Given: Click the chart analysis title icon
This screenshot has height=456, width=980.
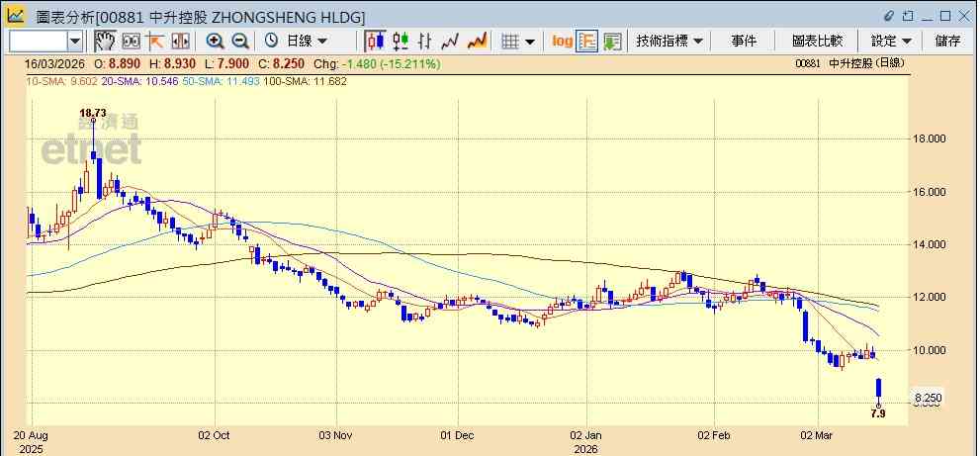Looking at the screenshot, I should (16, 16).
